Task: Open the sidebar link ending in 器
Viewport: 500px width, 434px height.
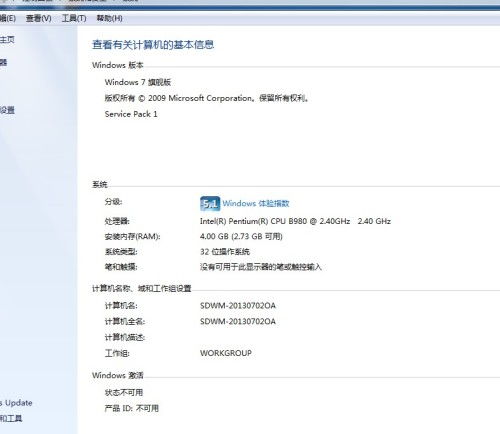Action: (3, 62)
